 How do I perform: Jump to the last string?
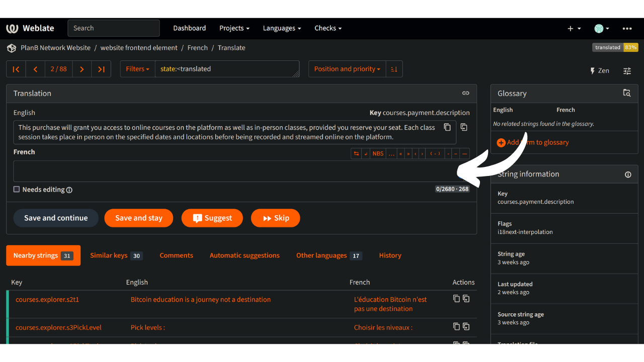(101, 69)
